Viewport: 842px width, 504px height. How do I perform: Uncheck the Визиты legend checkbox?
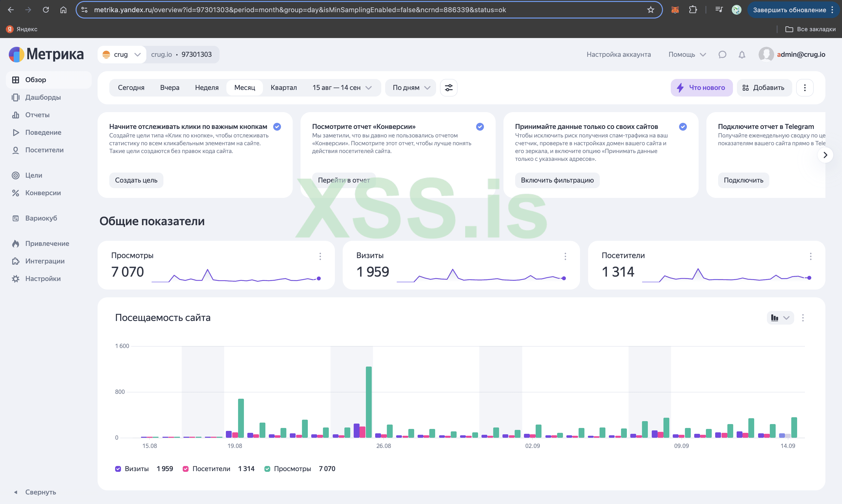118,469
